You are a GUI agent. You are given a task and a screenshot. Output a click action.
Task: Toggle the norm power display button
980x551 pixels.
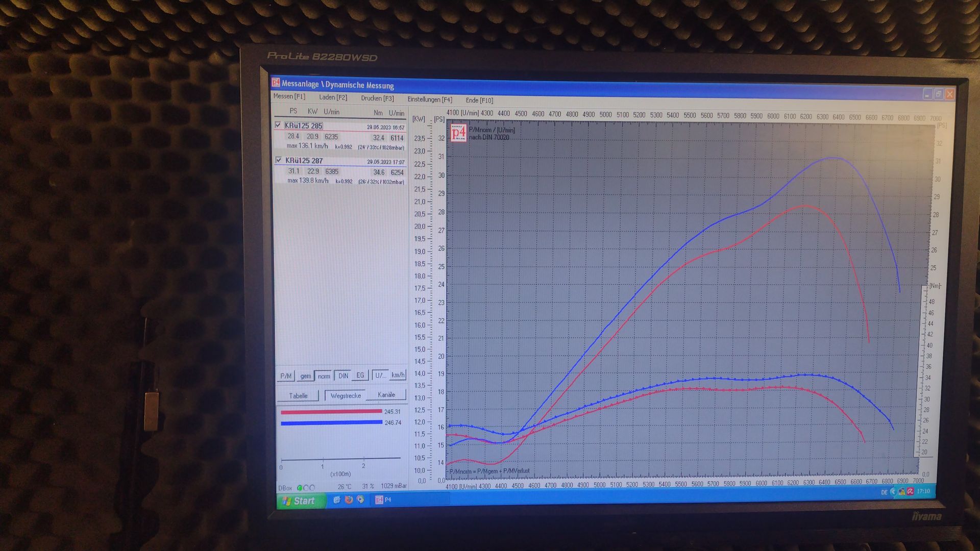tap(324, 376)
